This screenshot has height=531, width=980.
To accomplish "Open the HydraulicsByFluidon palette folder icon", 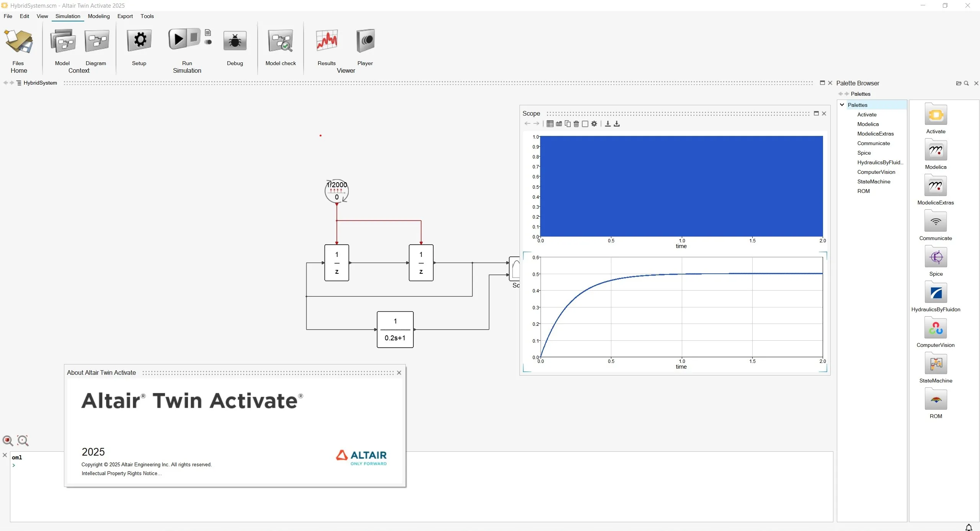I will [x=936, y=292].
